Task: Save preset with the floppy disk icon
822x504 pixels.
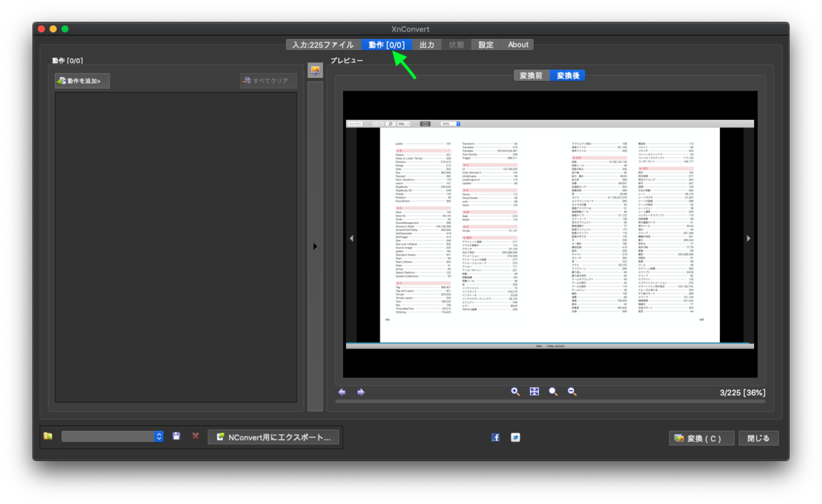Action: tap(176, 436)
